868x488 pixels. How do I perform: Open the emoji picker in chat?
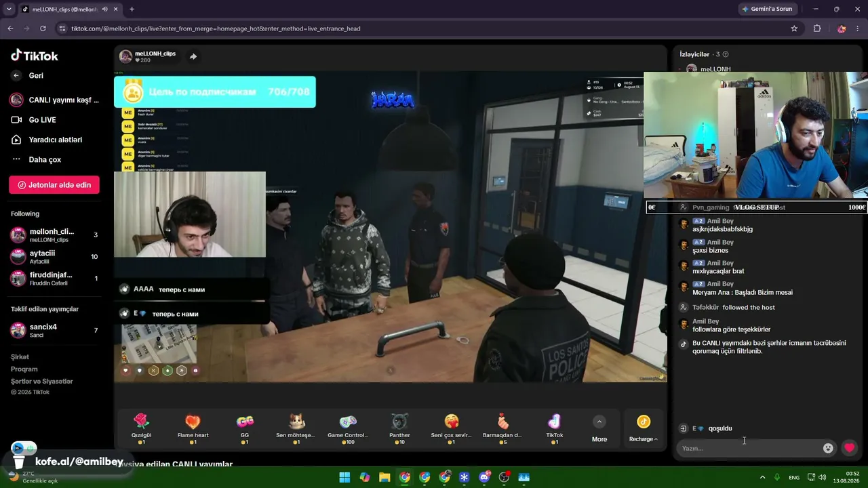point(828,448)
